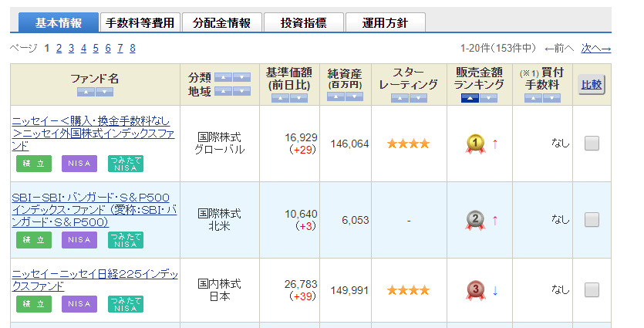Click 国内株式 日本 category cell
Screen dimensions: 644x328
tap(220, 290)
